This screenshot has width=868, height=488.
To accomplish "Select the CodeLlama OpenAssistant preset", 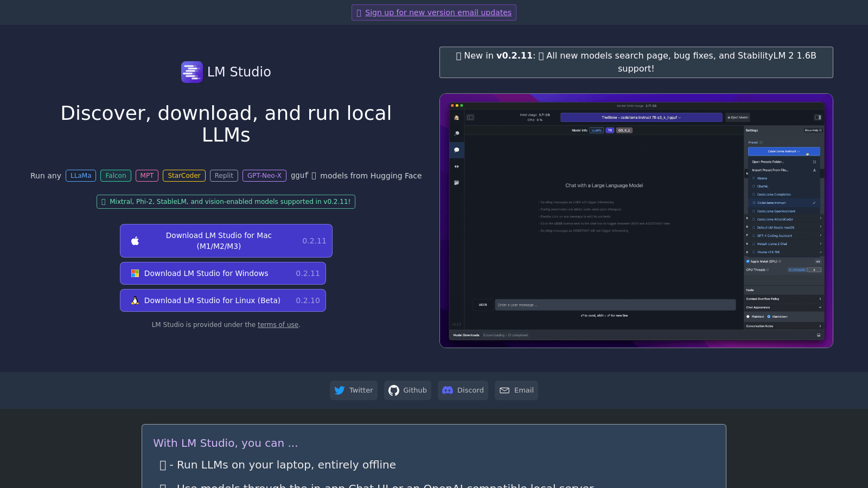I will [x=784, y=211].
